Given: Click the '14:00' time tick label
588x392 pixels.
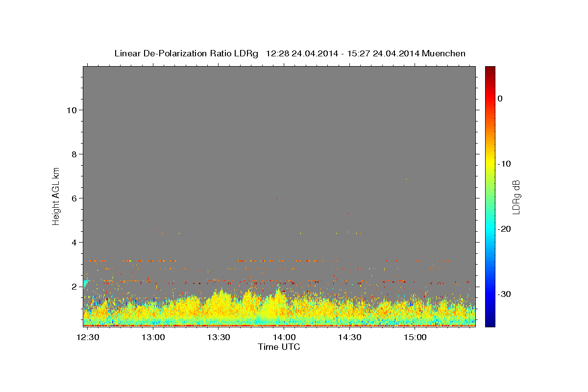Looking at the screenshot, I should [x=284, y=338].
